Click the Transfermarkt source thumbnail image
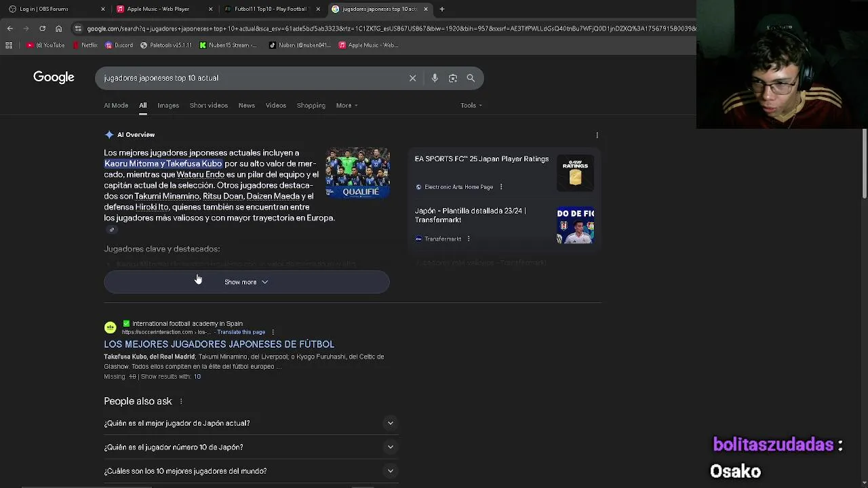Screen dimensions: 868x488 point(575,225)
